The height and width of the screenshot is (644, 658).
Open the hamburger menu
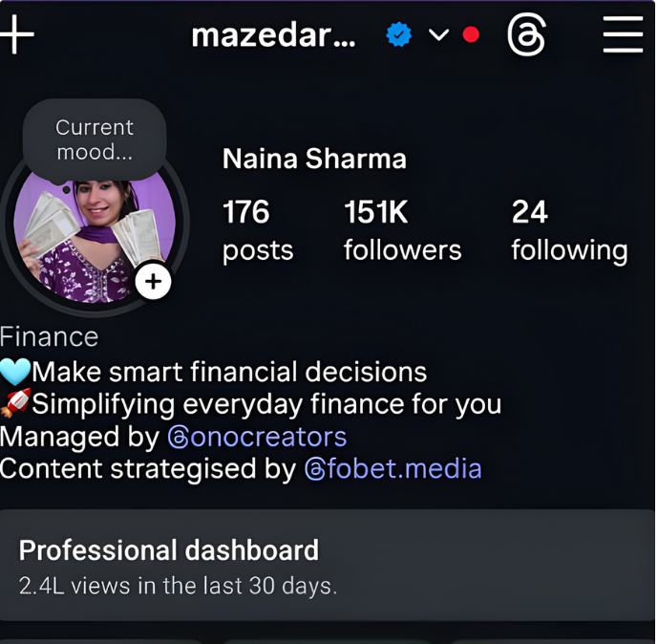click(623, 35)
